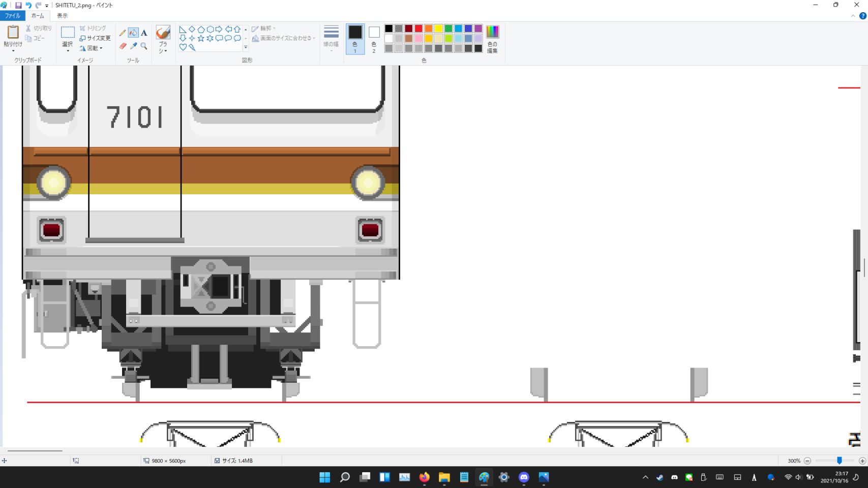The width and height of the screenshot is (868, 488).
Task: Expand the 選択 (Select) dropdown arrow
Action: coord(68,51)
